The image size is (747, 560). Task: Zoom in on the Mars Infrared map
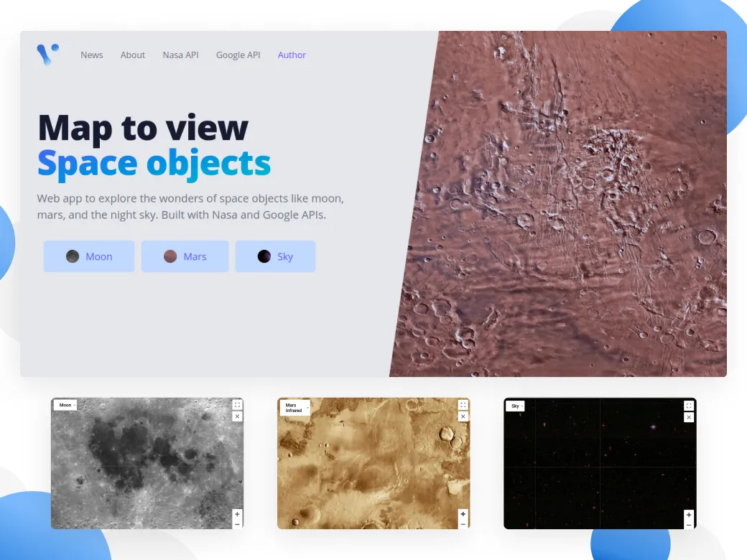coord(463,514)
